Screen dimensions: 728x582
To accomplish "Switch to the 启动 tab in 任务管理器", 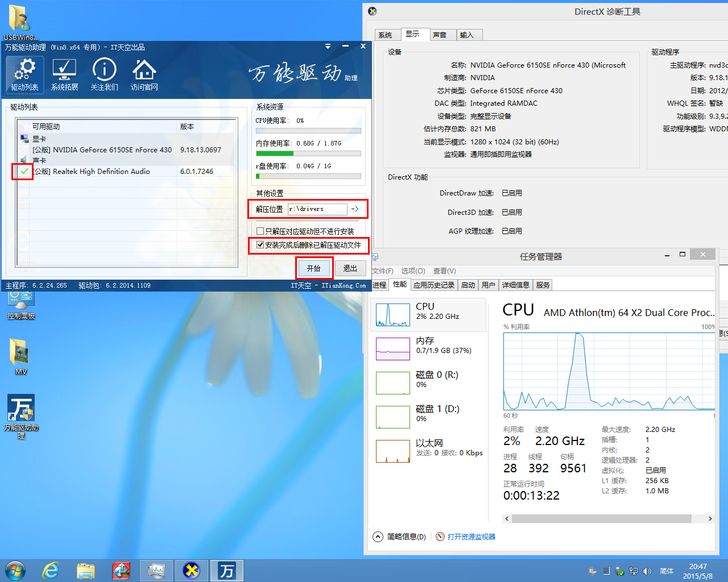I will [x=468, y=285].
